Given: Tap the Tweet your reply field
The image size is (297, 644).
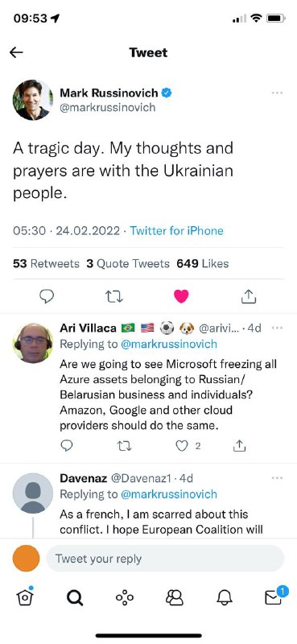Looking at the screenshot, I should (165, 559).
